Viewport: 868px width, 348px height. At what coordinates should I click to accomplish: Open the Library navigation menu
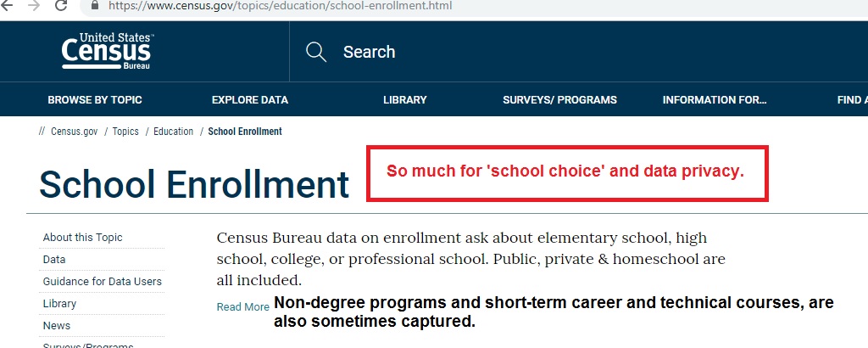coord(404,100)
